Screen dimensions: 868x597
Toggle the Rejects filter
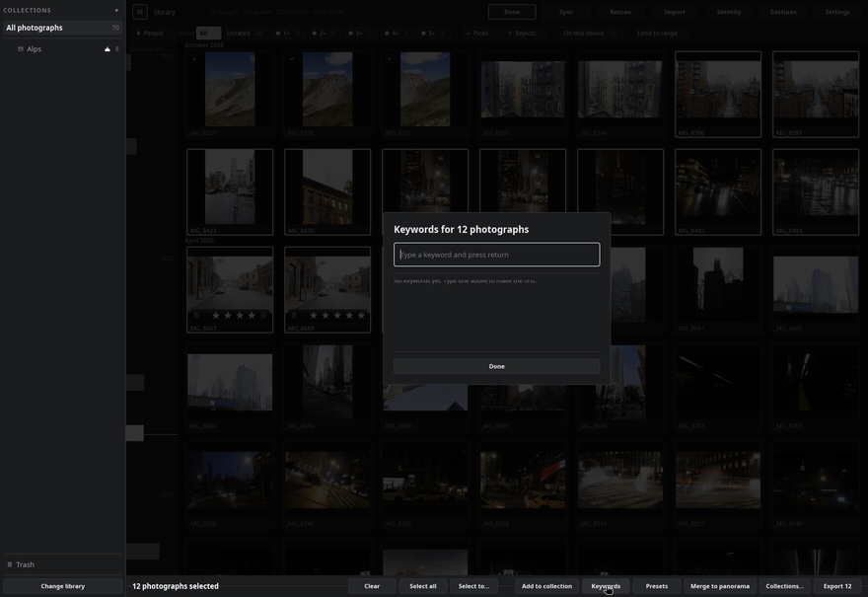point(522,34)
